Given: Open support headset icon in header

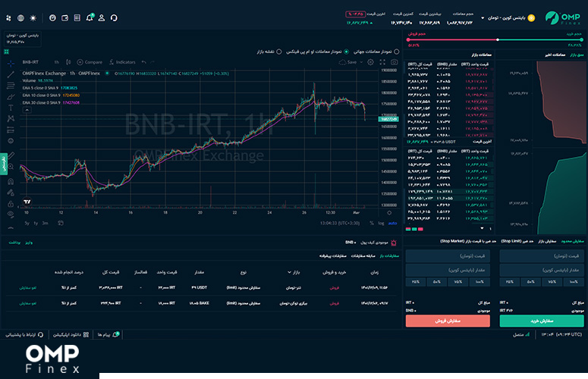Looking at the screenshot, I should [114, 17].
